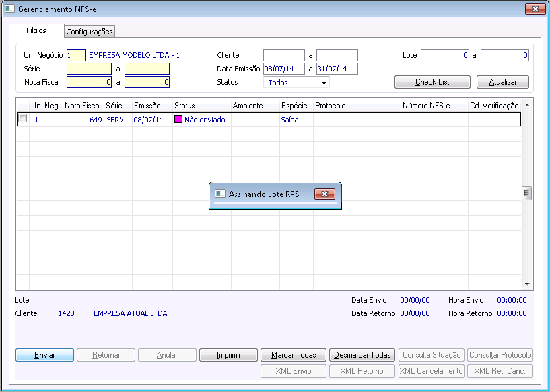
Task: Click the disabled Anular button
Action: pos(167,355)
